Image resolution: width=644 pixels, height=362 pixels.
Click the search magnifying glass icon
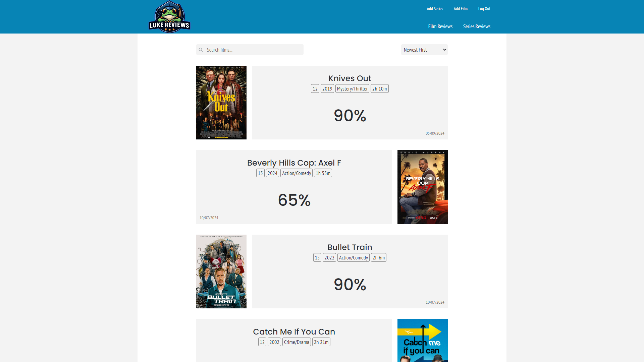click(201, 50)
